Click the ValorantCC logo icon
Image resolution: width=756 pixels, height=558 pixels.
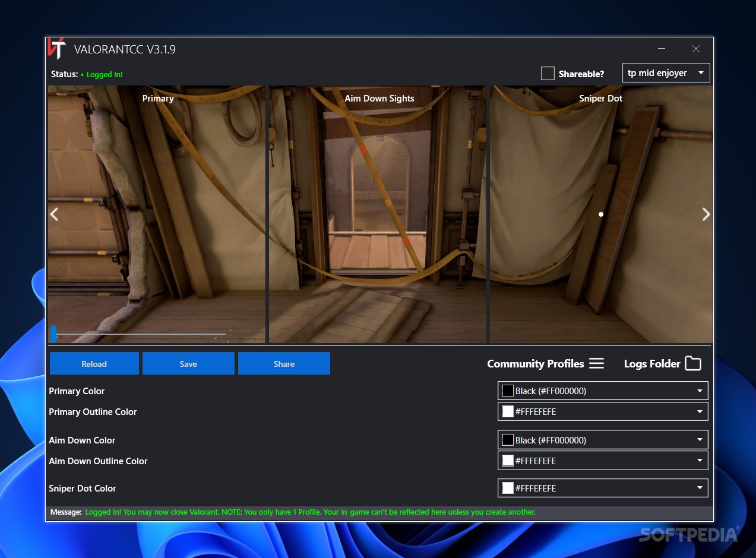point(56,49)
